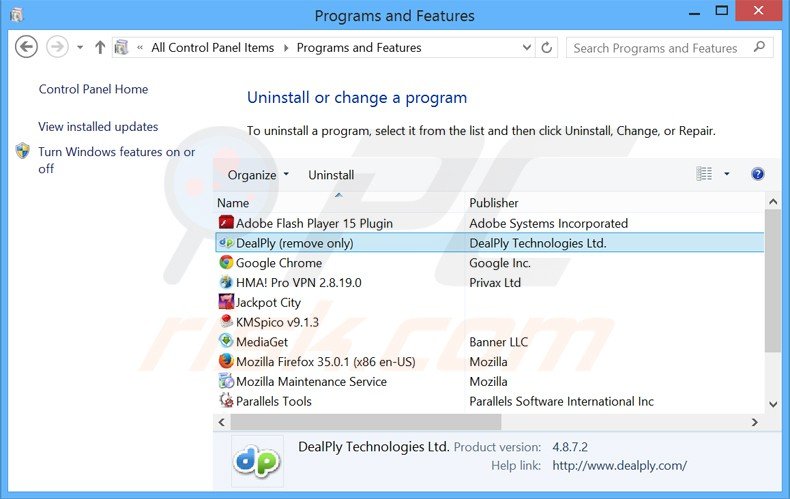Select HMA! Pro VPN 2.8.19.0 entry
The image size is (790, 499).
click(299, 283)
